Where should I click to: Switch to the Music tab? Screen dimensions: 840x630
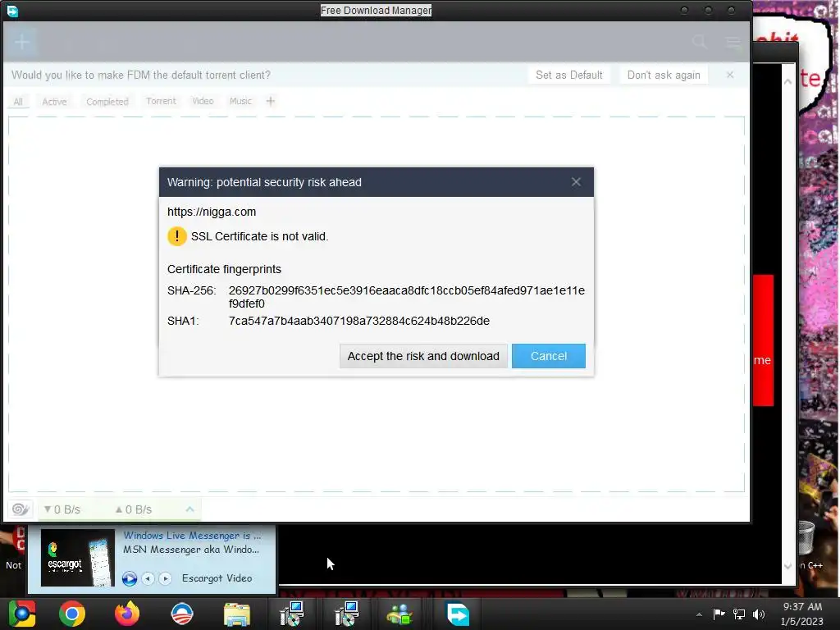(x=240, y=101)
